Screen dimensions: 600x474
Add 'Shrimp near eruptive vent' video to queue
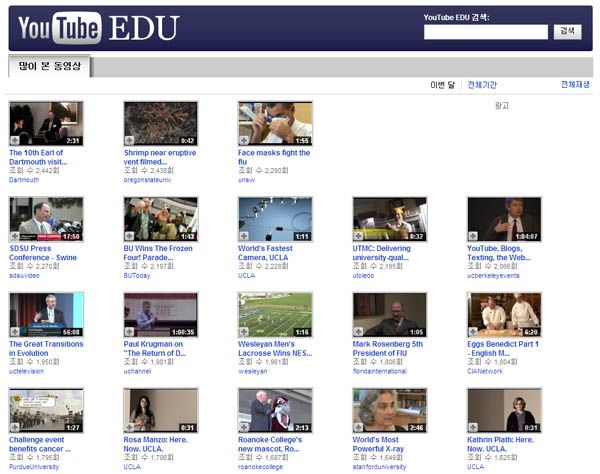click(x=129, y=140)
